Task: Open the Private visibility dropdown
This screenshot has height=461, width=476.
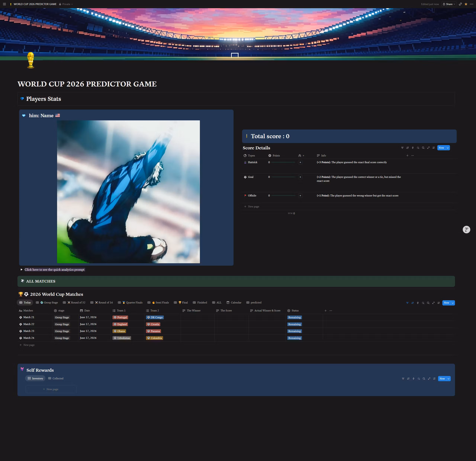Action: [x=66, y=4]
